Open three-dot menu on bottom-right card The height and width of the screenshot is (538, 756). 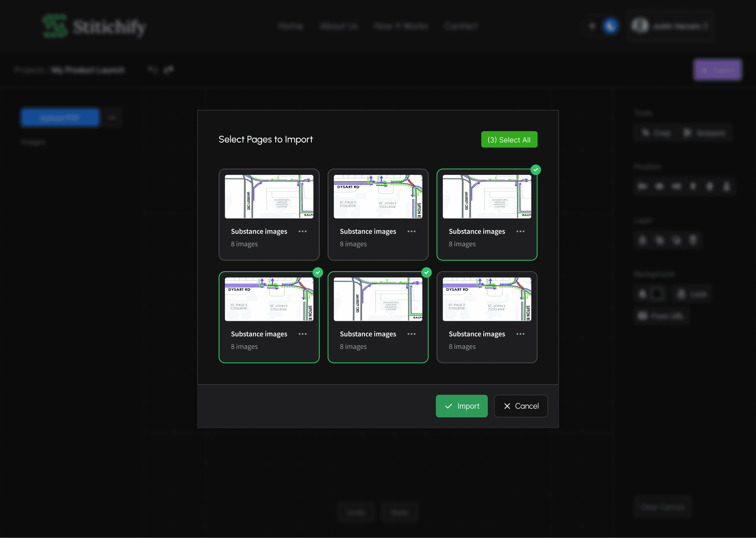coord(520,334)
